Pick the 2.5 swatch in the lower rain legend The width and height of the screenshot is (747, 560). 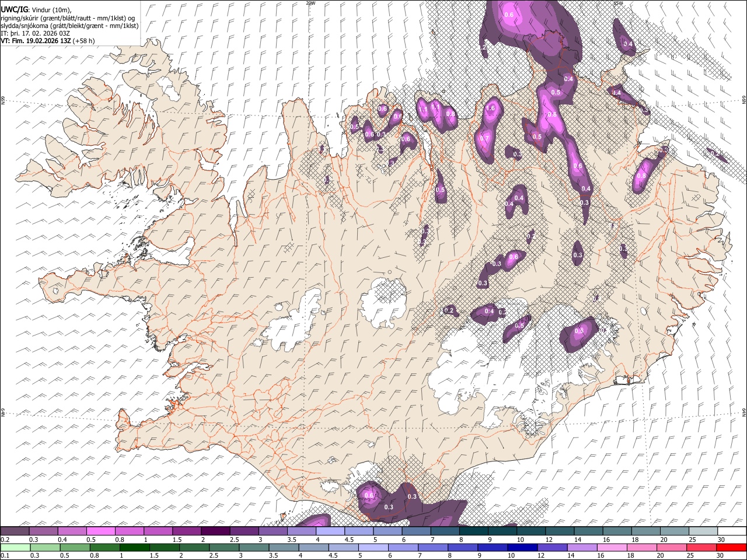(224, 547)
